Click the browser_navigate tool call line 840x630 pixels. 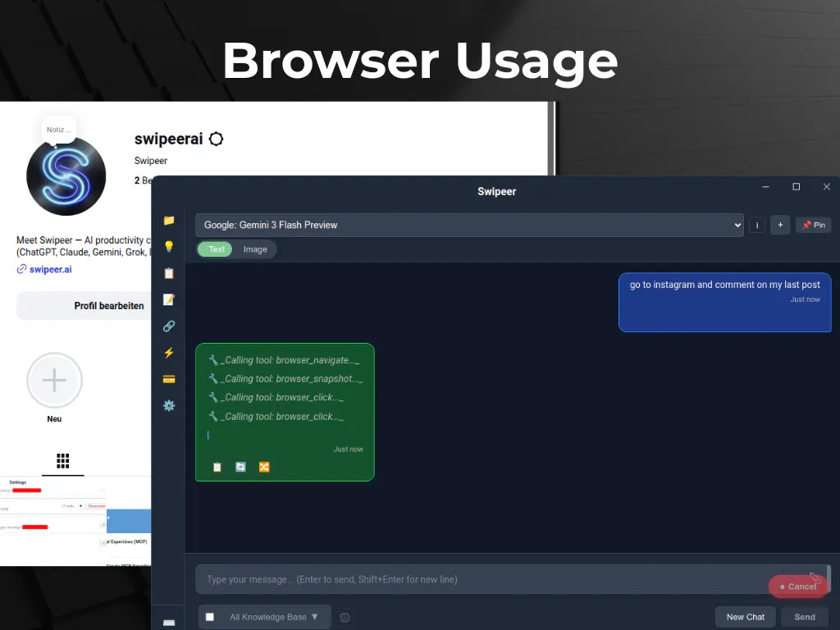point(283,360)
